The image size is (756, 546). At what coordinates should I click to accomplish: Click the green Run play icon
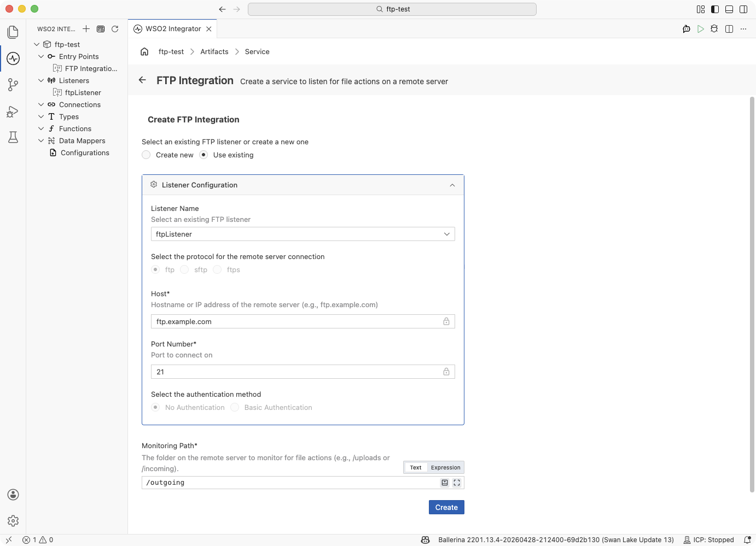[701, 29]
